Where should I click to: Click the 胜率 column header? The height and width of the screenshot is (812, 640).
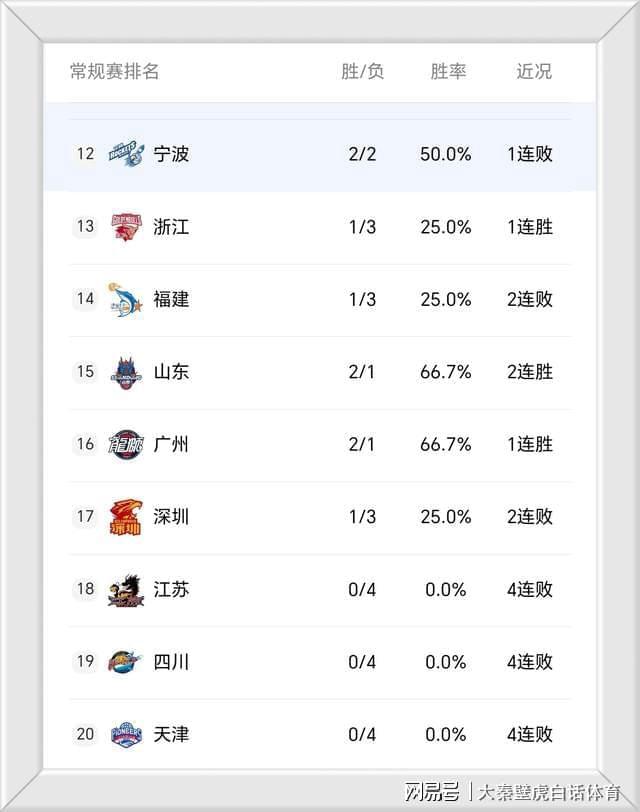[x=447, y=72]
